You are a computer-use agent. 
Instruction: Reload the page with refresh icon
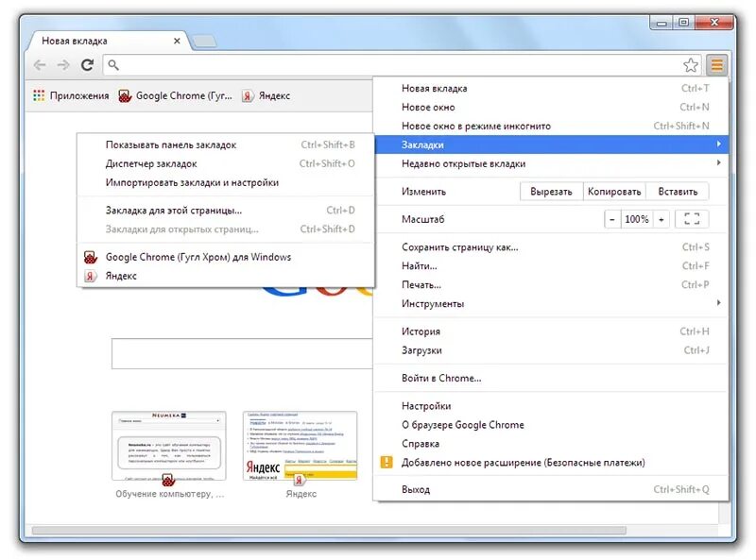[x=87, y=64]
